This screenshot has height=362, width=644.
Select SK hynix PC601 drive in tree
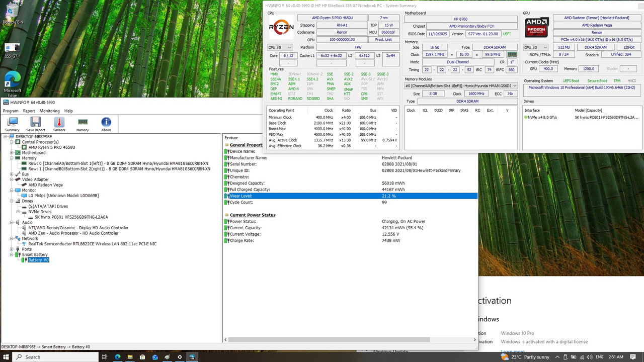[x=71, y=217]
